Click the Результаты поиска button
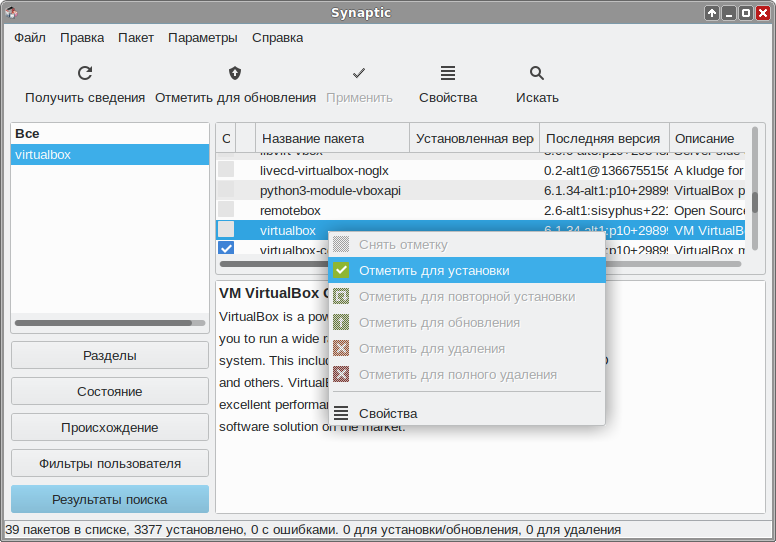Screen dimensions: 776x542 click(110, 499)
